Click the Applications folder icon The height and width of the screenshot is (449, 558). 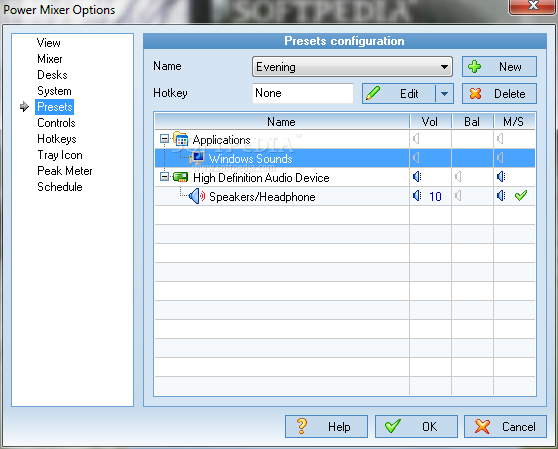[x=180, y=139]
